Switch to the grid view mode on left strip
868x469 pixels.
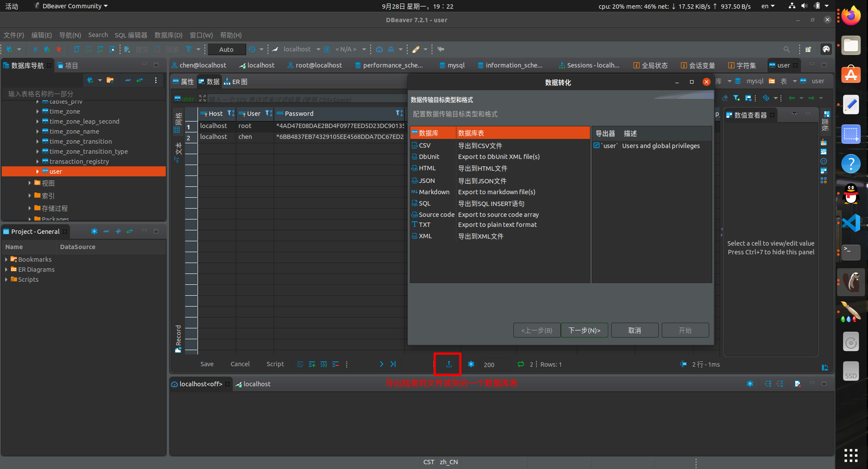pos(178,122)
